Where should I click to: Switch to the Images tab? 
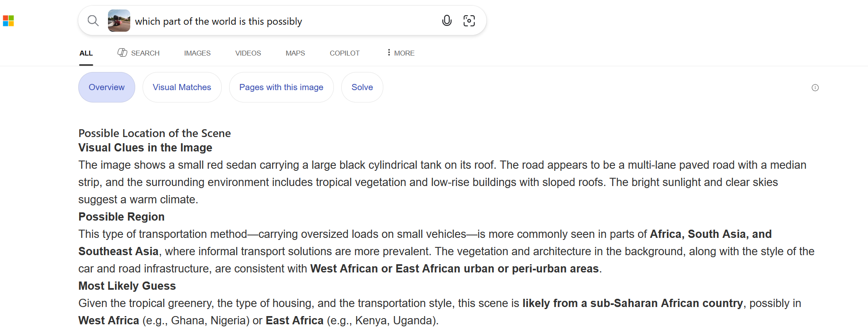(x=197, y=53)
